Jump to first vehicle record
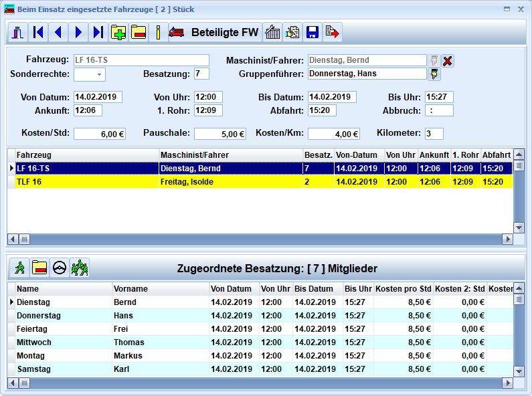532x396 pixels. (x=38, y=33)
